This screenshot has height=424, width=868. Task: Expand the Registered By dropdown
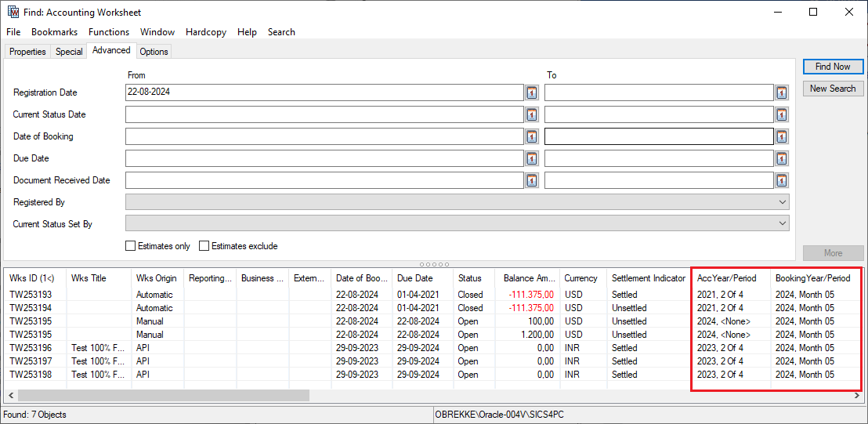782,202
